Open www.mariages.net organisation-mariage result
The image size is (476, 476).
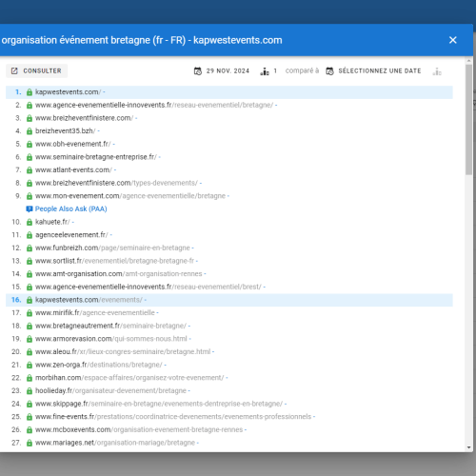115,443
